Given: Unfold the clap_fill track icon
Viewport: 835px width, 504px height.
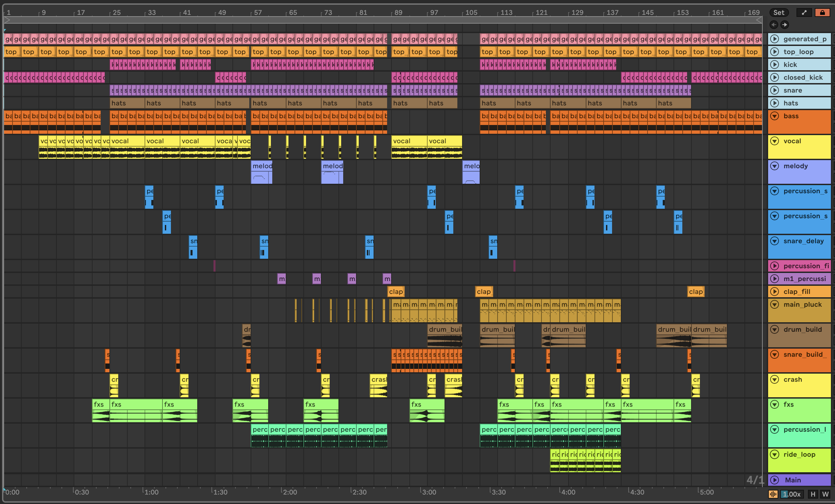Looking at the screenshot, I should (774, 292).
